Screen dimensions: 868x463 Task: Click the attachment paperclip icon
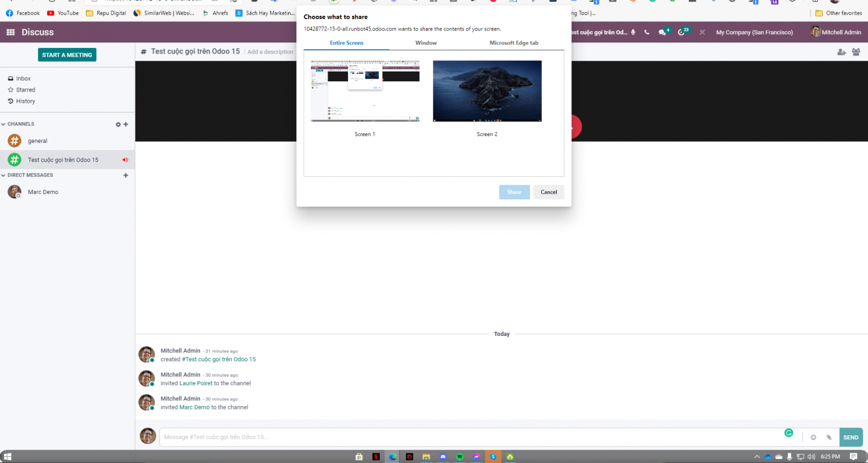coord(829,437)
